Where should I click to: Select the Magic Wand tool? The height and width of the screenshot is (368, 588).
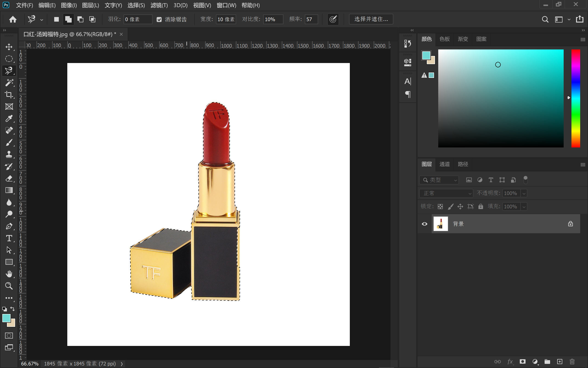point(9,83)
